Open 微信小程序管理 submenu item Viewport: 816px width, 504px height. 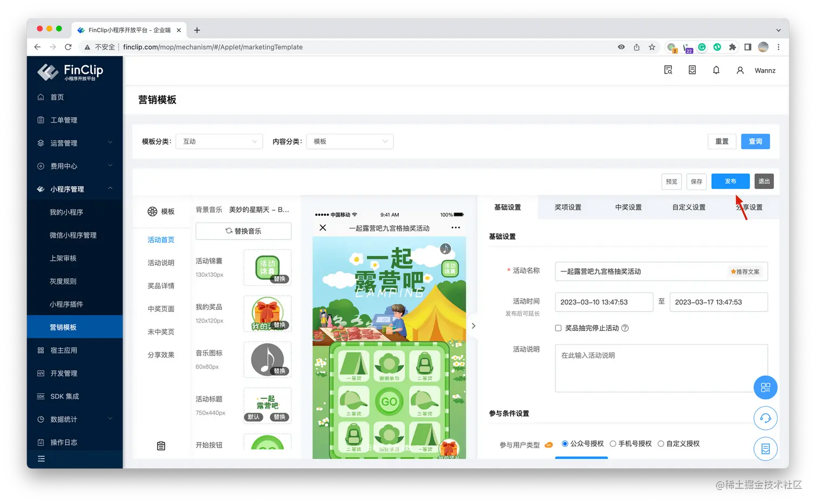point(74,235)
